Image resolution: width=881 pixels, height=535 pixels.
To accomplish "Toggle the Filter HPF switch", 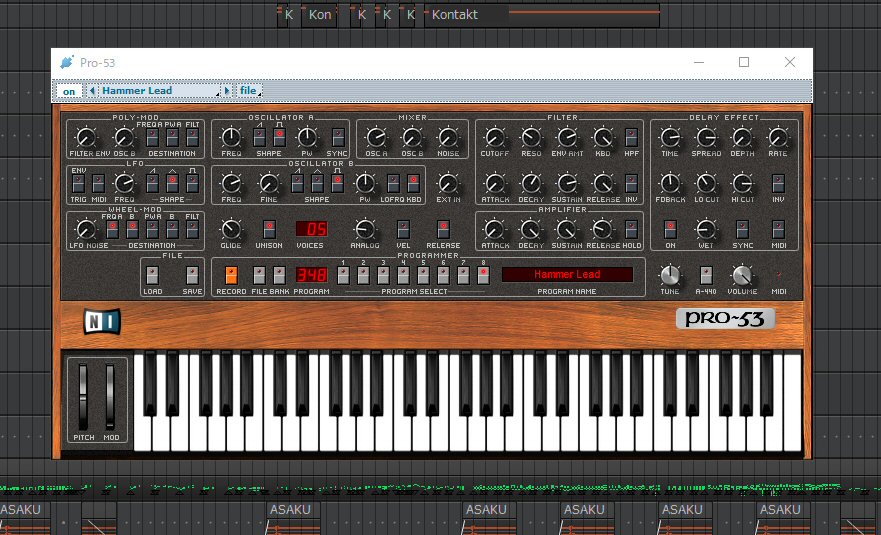I will [x=632, y=138].
